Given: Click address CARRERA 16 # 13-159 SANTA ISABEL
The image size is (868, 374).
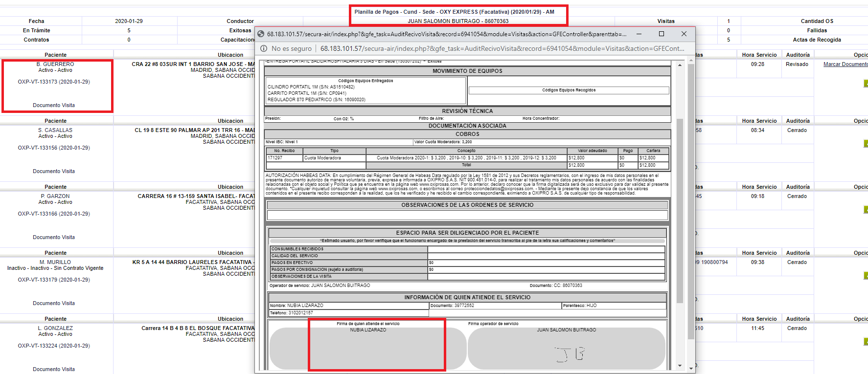Looking at the screenshot, I should 196,196.
